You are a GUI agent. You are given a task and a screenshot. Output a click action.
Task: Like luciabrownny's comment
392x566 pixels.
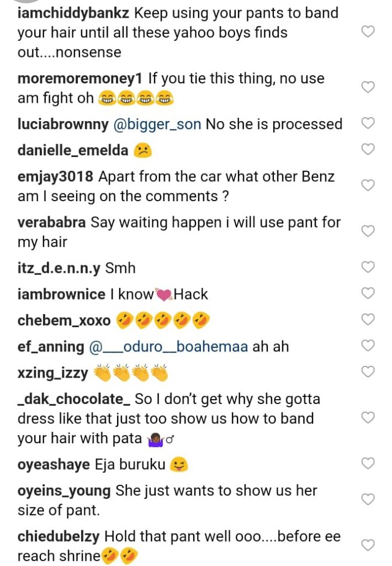click(367, 124)
